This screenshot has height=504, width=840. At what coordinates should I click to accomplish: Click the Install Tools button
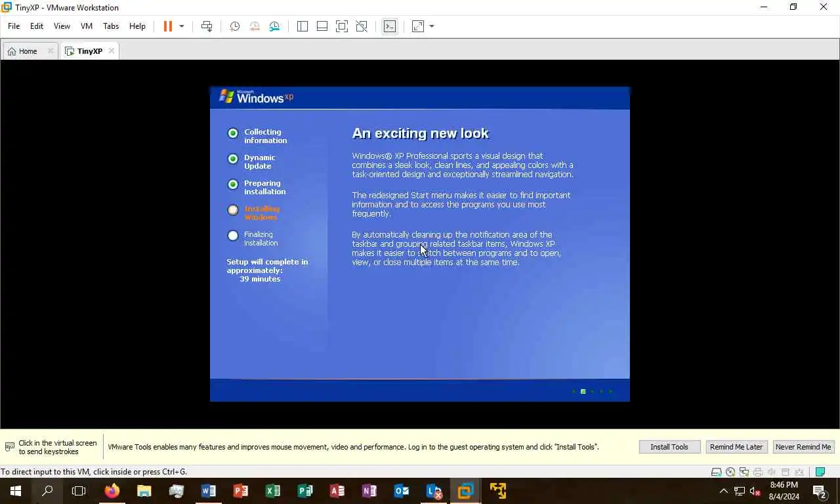(669, 447)
